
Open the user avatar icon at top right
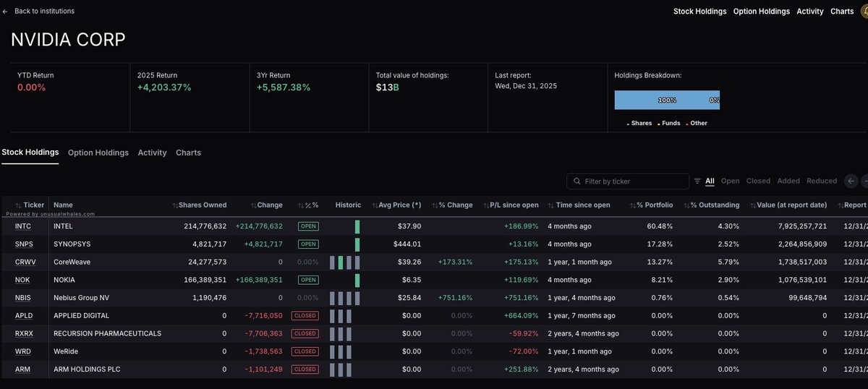[x=865, y=11]
